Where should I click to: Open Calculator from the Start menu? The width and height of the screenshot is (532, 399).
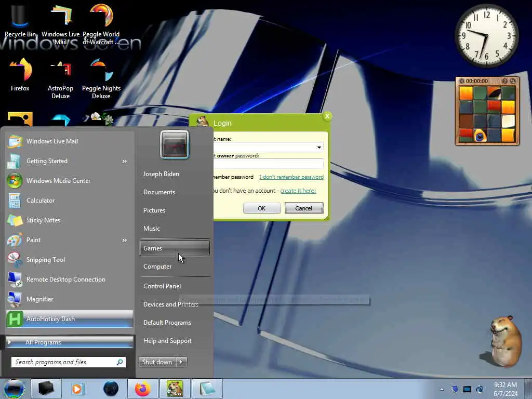[x=70, y=200]
